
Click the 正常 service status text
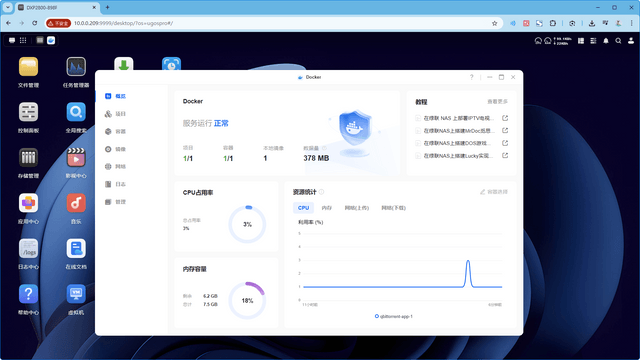click(221, 123)
